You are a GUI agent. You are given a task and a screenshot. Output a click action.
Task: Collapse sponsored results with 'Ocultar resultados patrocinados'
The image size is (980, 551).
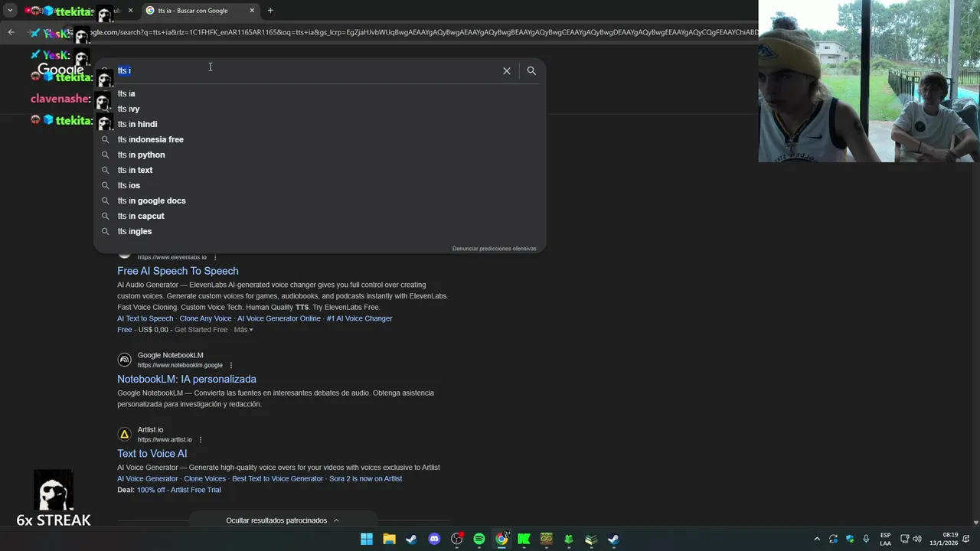coord(283,520)
